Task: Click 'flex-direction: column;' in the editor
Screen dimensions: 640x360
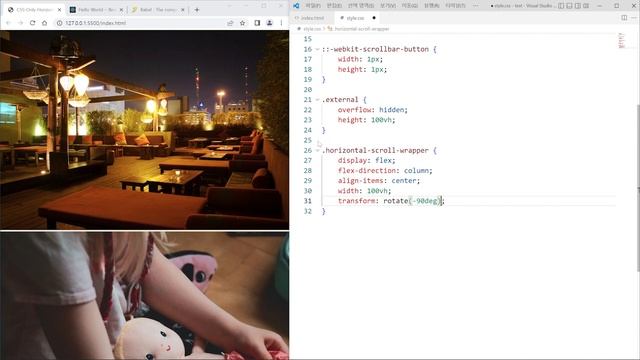Action: pyautogui.click(x=385, y=171)
